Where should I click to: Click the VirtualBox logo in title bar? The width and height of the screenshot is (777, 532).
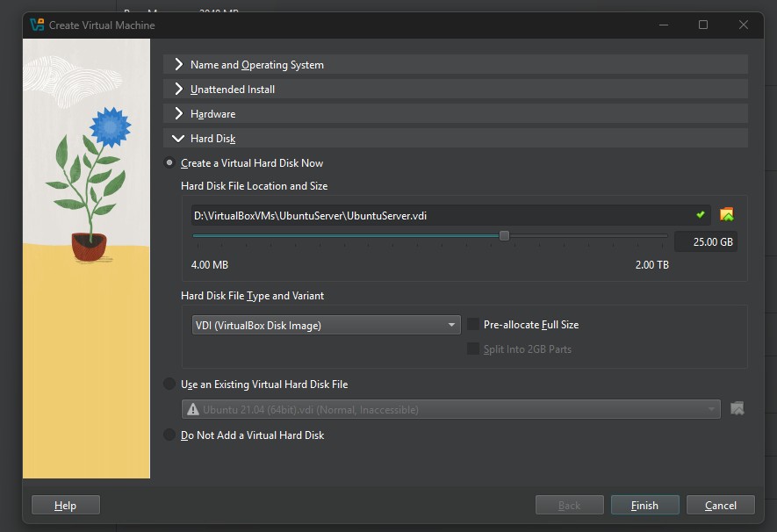(37, 25)
